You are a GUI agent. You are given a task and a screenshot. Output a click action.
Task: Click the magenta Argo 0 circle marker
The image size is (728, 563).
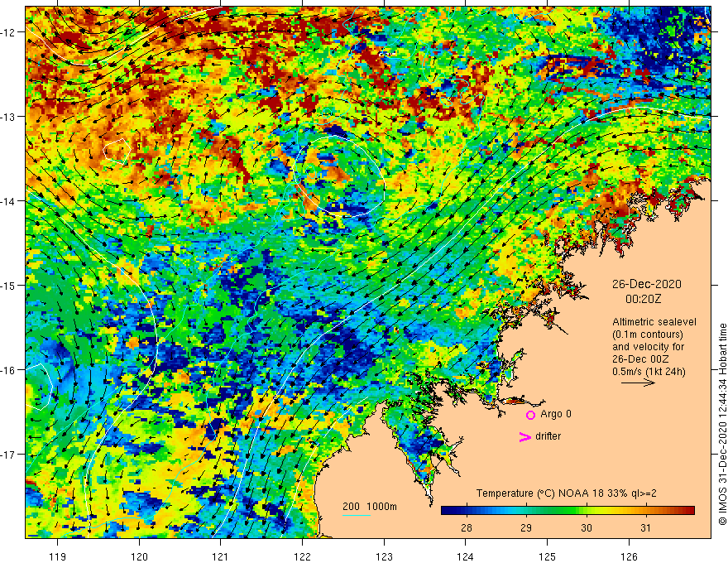click(x=530, y=415)
